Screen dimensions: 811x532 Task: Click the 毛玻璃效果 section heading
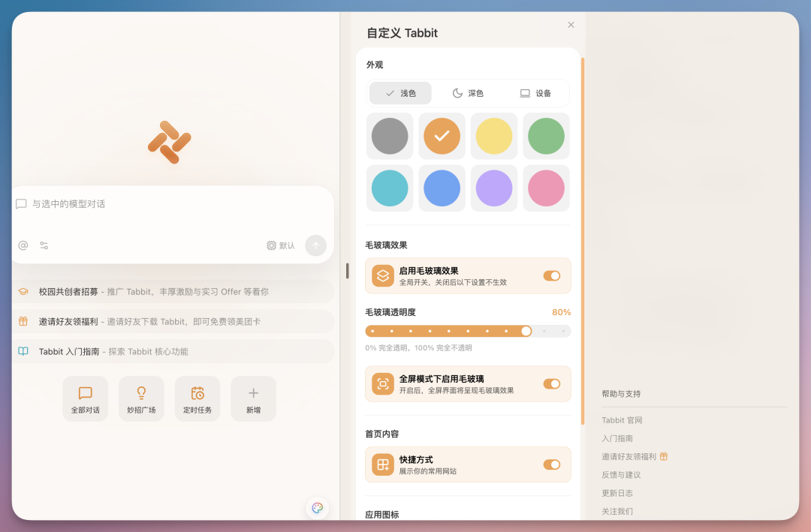(x=386, y=245)
